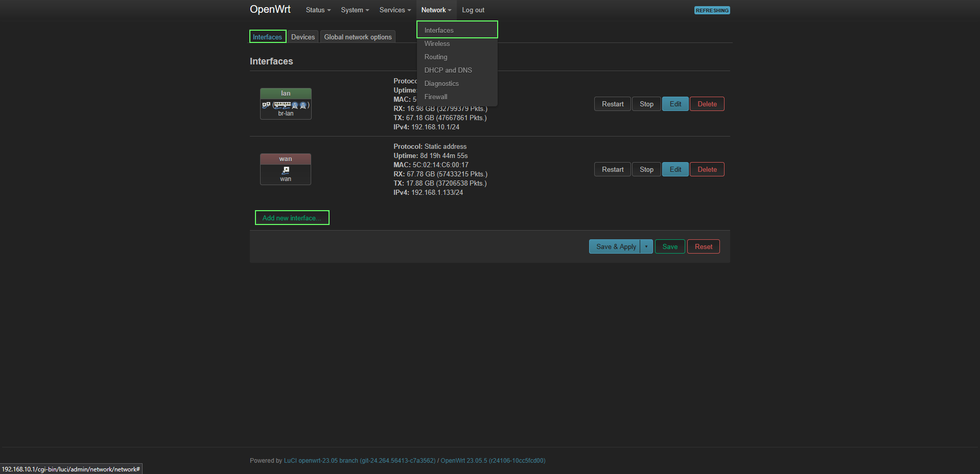
Task: Click lan TX 67.18 GB value
Action: click(x=440, y=118)
